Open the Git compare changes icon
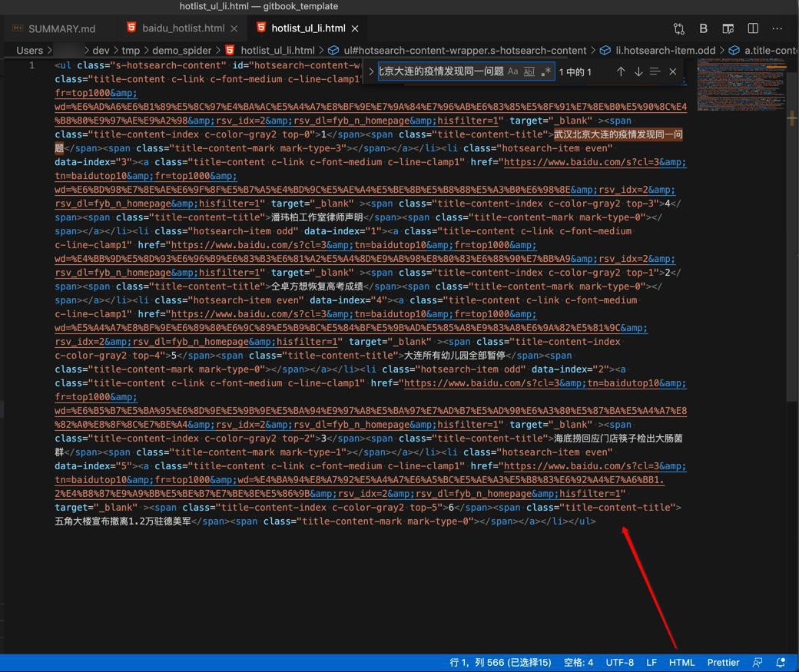The width and height of the screenshot is (799, 672). tap(678, 28)
